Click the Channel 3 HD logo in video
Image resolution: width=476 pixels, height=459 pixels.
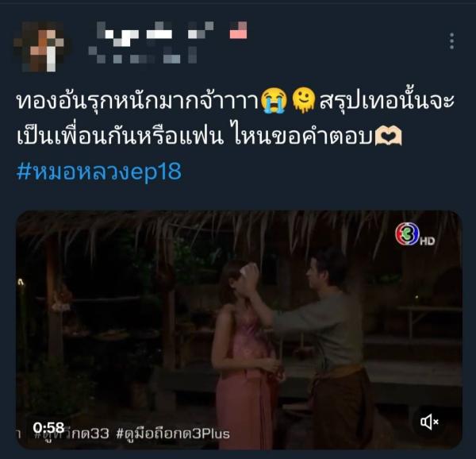(x=415, y=234)
